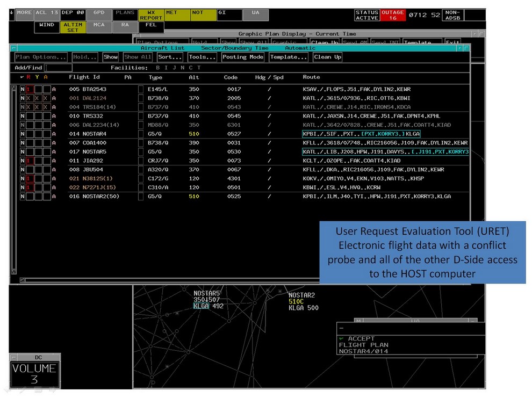Select WX REPORT in the top toolbar
The height and width of the screenshot is (398, 532).
click(x=151, y=15)
